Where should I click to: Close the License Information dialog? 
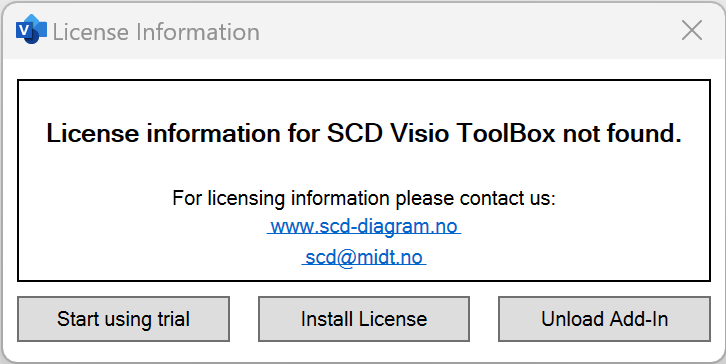coord(692,31)
